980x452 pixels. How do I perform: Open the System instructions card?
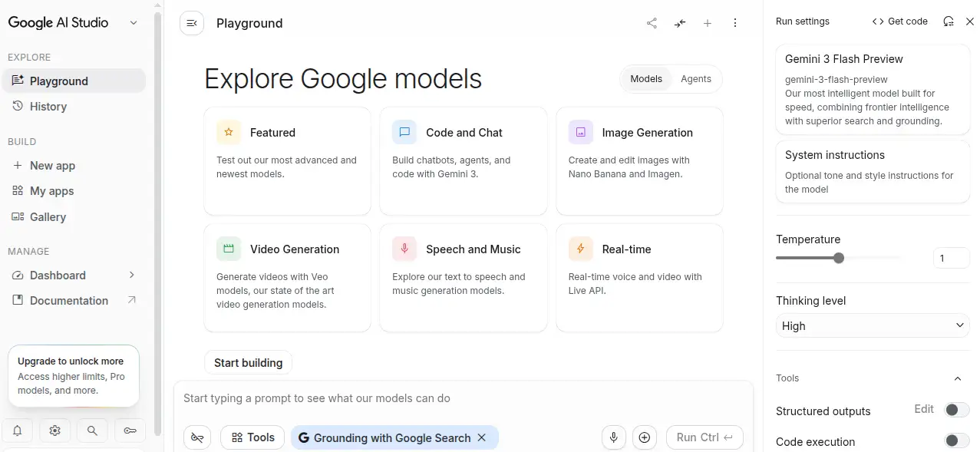pyautogui.click(x=873, y=171)
